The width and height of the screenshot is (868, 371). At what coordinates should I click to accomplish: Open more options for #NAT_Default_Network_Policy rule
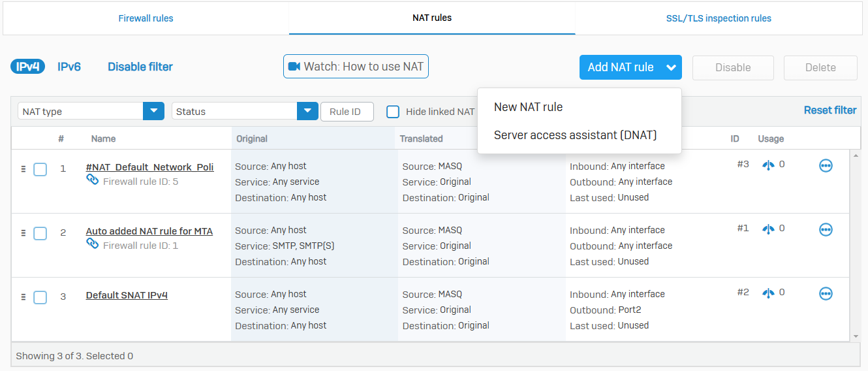[826, 166]
